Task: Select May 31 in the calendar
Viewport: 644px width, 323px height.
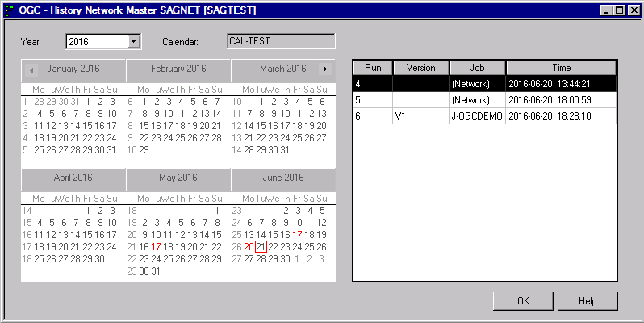Action: (x=156, y=271)
